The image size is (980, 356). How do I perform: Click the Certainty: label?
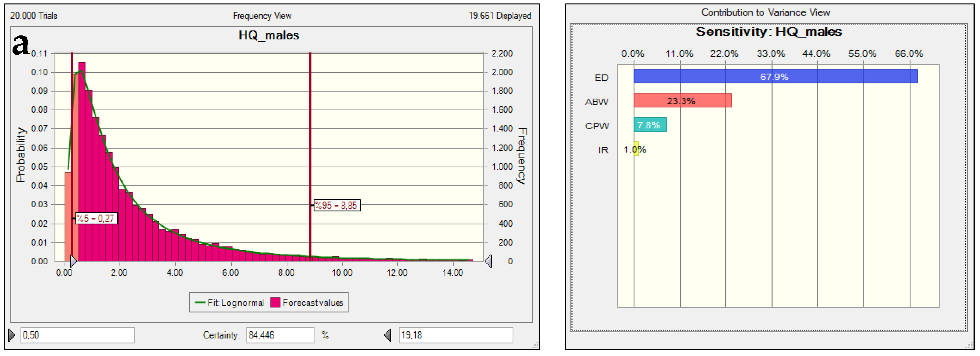tap(221, 335)
